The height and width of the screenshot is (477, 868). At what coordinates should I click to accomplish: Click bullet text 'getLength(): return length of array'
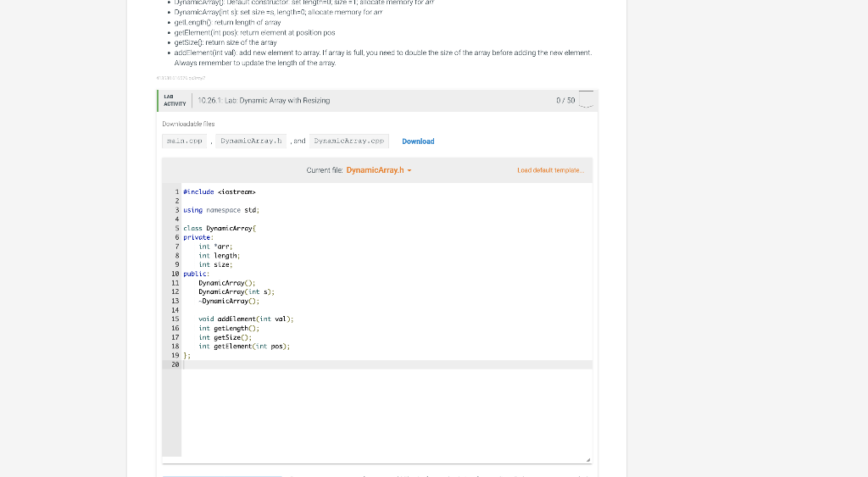point(227,23)
